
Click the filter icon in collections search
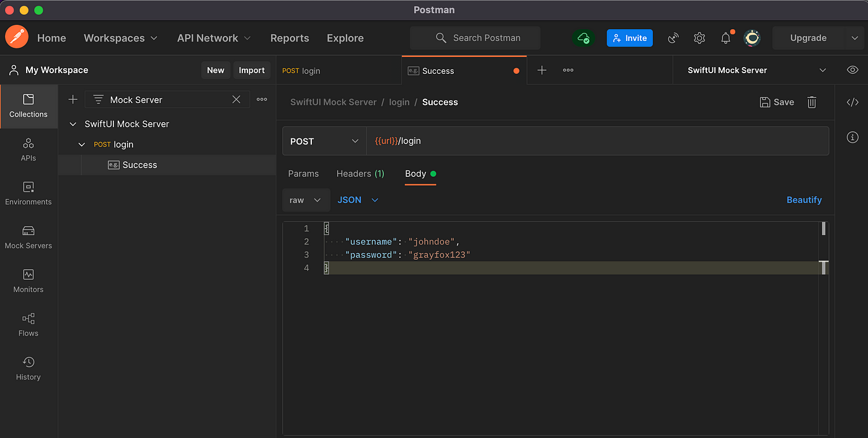tap(98, 99)
